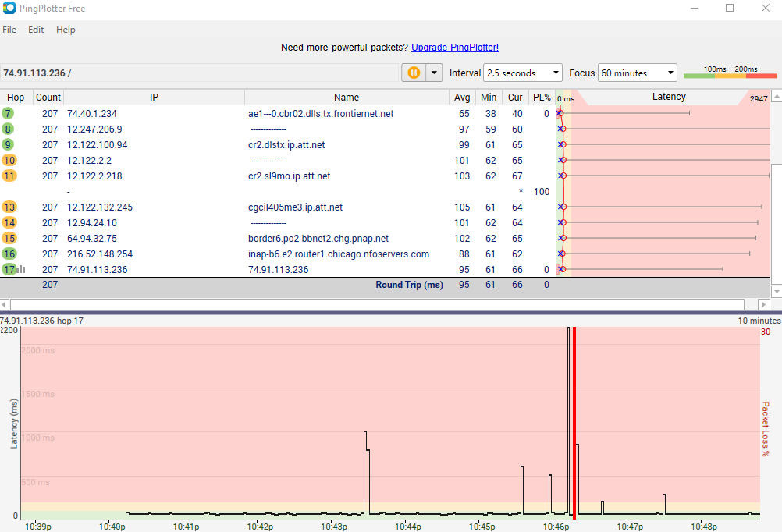Select IP cell 12.247.206.9
This screenshot has width=782, height=532.
point(94,129)
